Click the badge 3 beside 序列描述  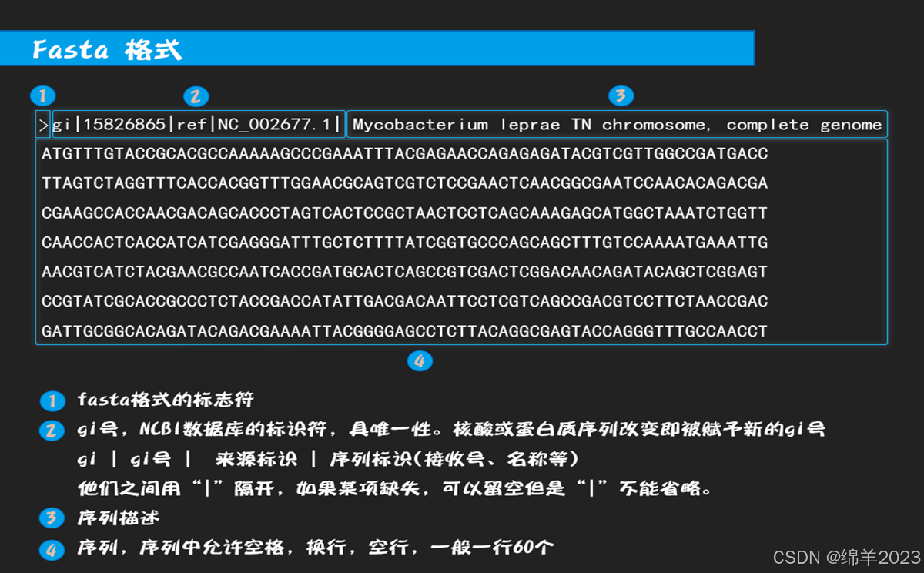point(52,518)
